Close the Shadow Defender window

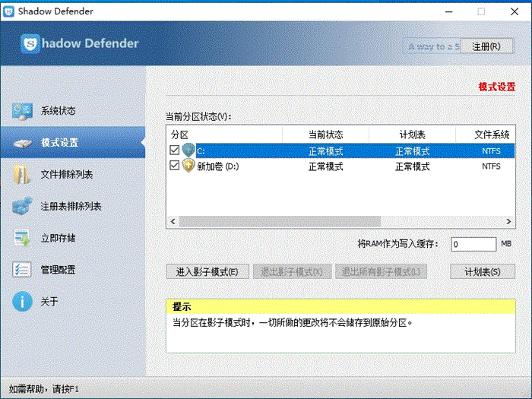click(x=515, y=11)
